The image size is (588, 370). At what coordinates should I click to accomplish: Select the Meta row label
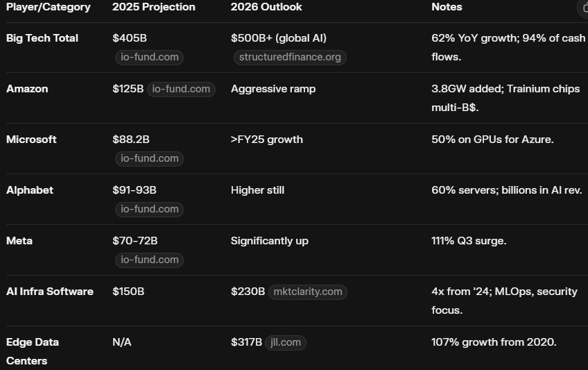[19, 241]
